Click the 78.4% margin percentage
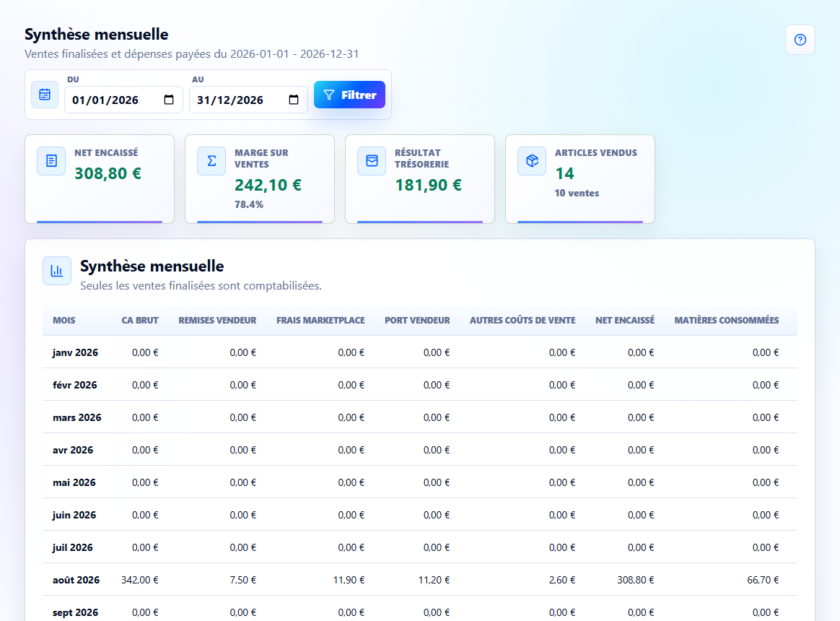This screenshot has width=840, height=621. tap(248, 204)
